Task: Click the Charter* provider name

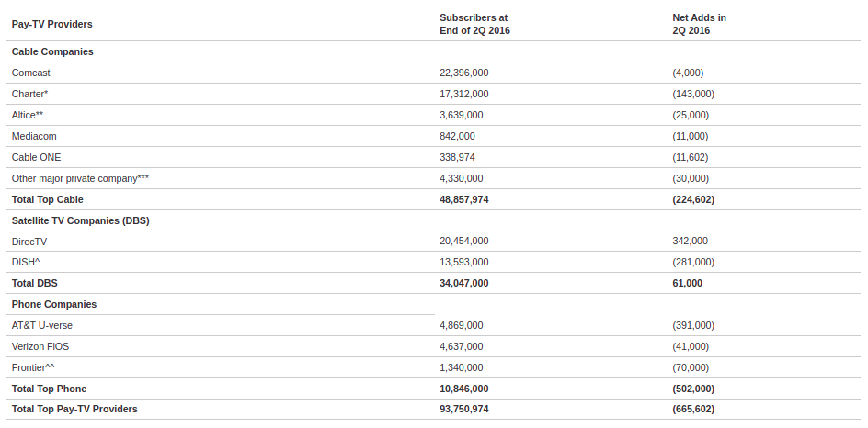Action: point(29,94)
